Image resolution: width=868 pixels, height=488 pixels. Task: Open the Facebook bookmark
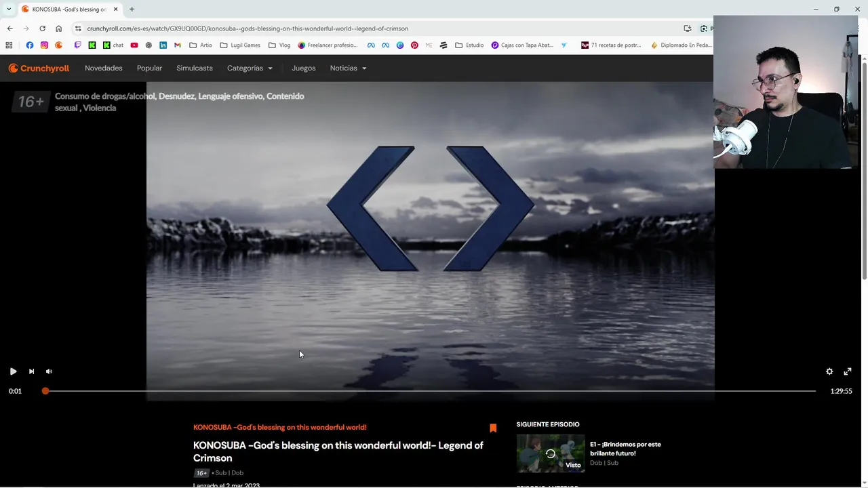pyautogui.click(x=29, y=45)
